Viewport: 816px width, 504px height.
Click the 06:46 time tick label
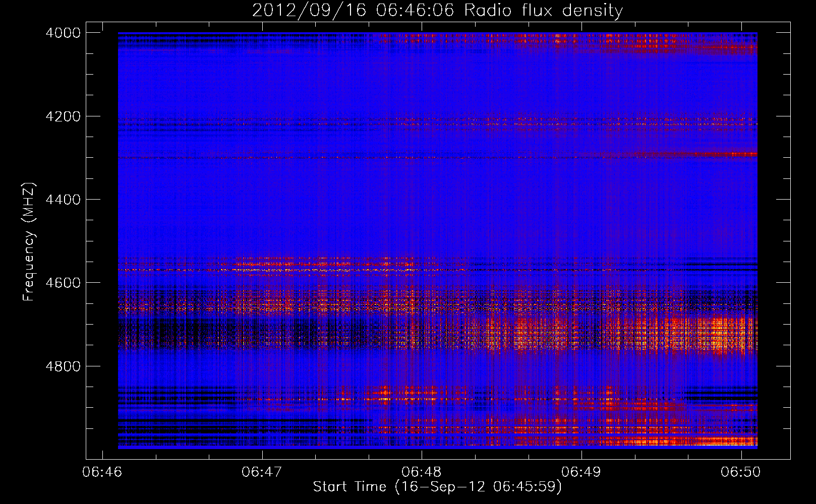pyautogui.click(x=102, y=472)
